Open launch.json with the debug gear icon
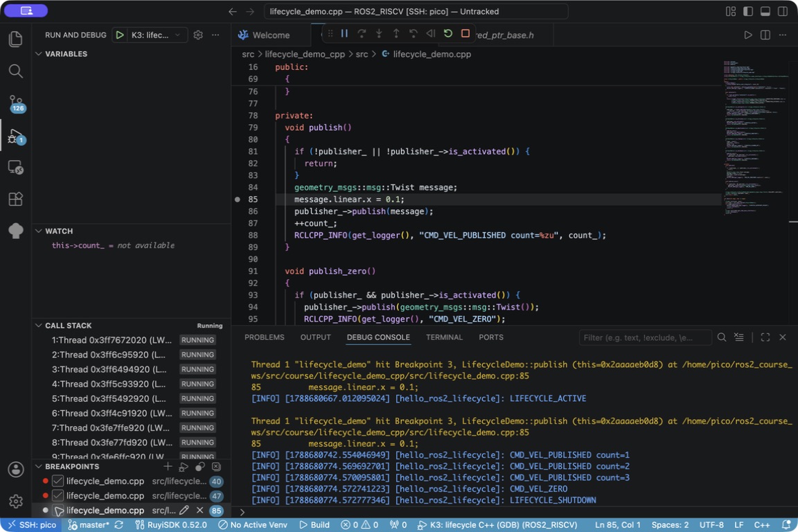The width and height of the screenshot is (798, 532). point(198,35)
